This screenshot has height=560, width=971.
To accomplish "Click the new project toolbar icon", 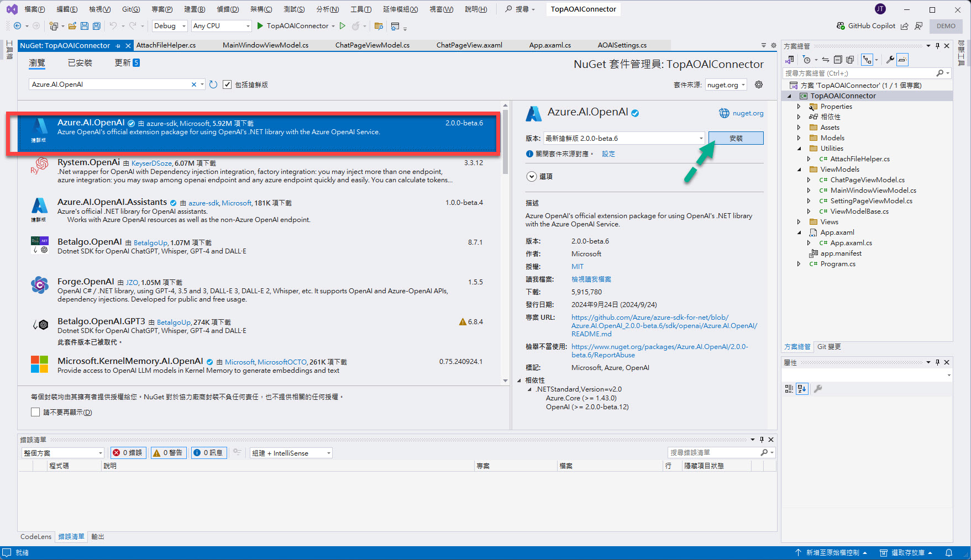I will 54,26.
